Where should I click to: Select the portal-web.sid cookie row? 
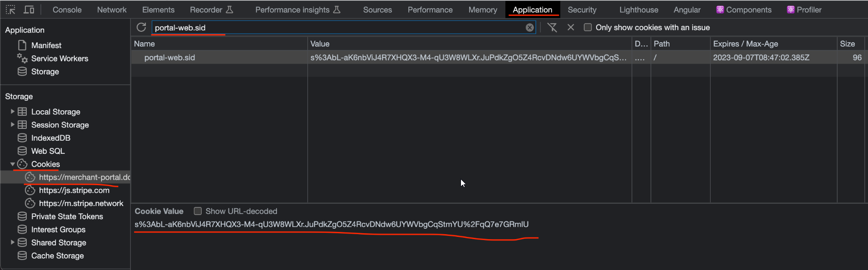coord(170,58)
